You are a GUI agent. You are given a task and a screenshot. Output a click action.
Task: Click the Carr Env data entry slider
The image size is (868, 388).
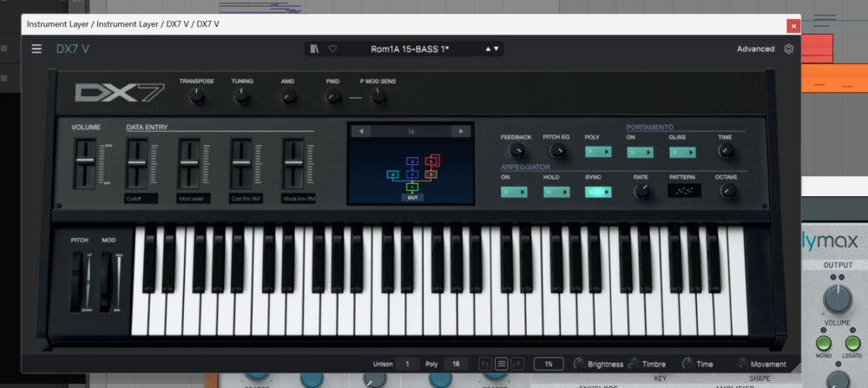point(241,162)
